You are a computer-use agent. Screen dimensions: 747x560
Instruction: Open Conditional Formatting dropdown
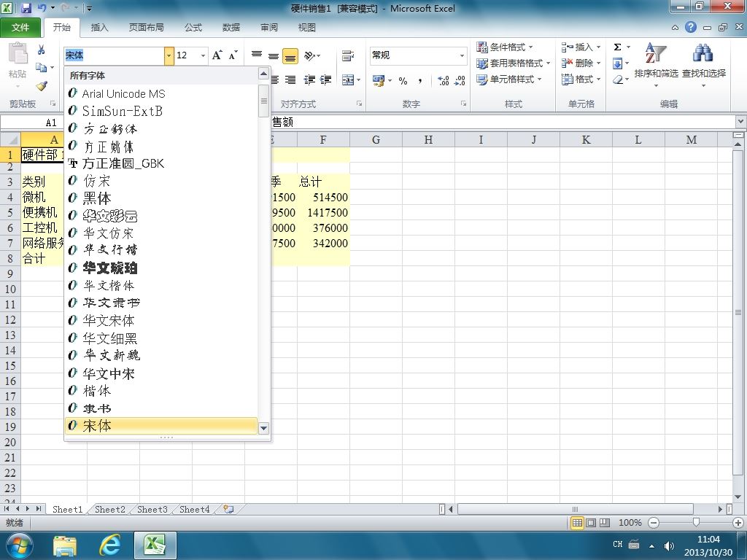pyautogui.click(x=505, y=47)
